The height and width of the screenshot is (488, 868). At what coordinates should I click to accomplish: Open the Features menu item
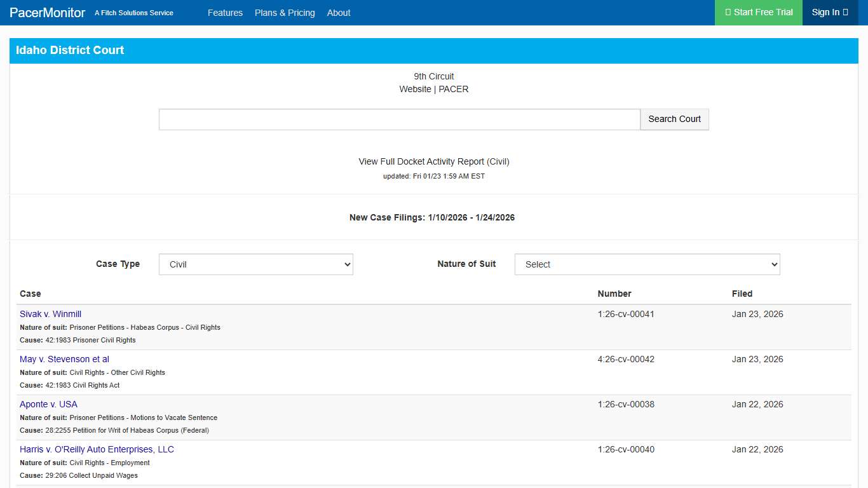click(225, 13)
